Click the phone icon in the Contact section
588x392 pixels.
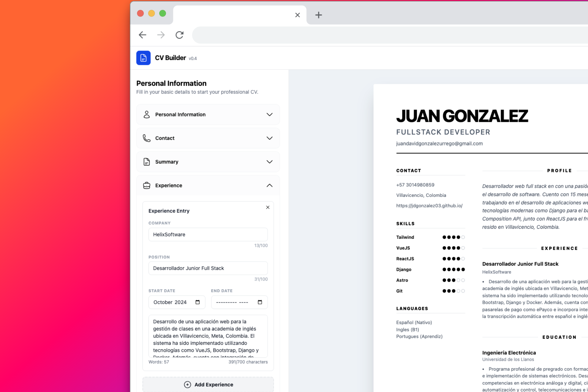146,138
